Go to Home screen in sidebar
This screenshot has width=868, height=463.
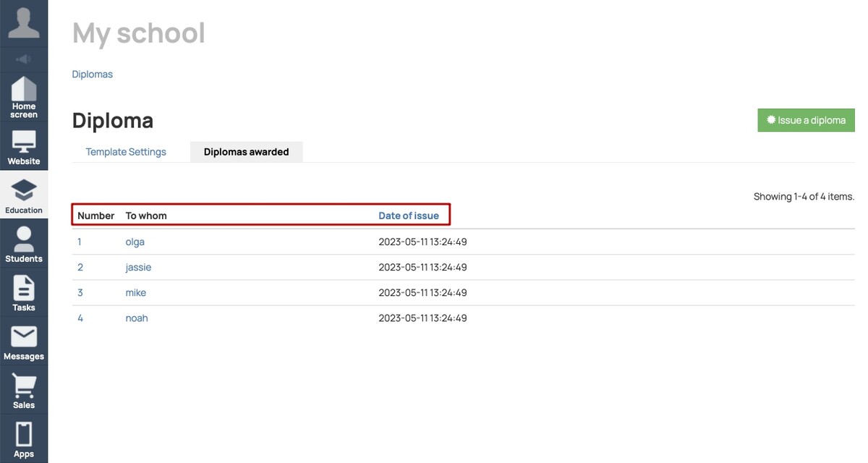point(24,97)
